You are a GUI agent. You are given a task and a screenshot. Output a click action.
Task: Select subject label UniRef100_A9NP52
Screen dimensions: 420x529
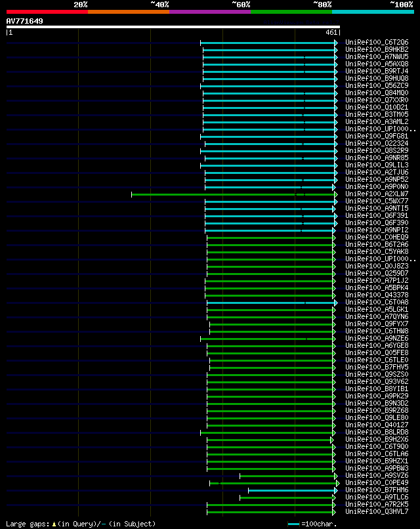click(x=377, y=179)
